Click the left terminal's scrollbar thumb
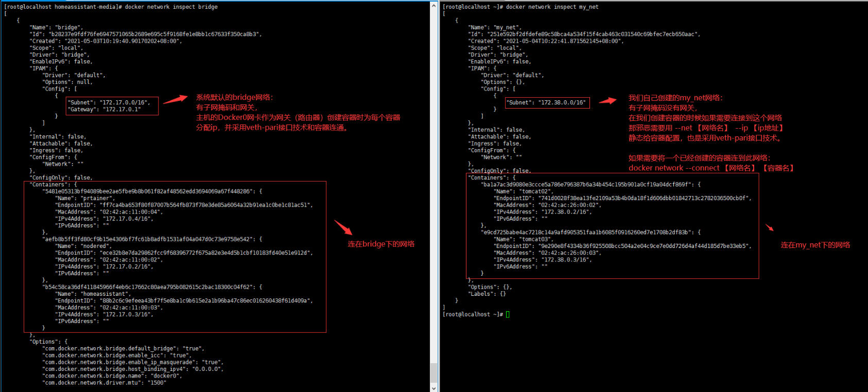Viewport: 868px width, 392px height. point(433,372)
